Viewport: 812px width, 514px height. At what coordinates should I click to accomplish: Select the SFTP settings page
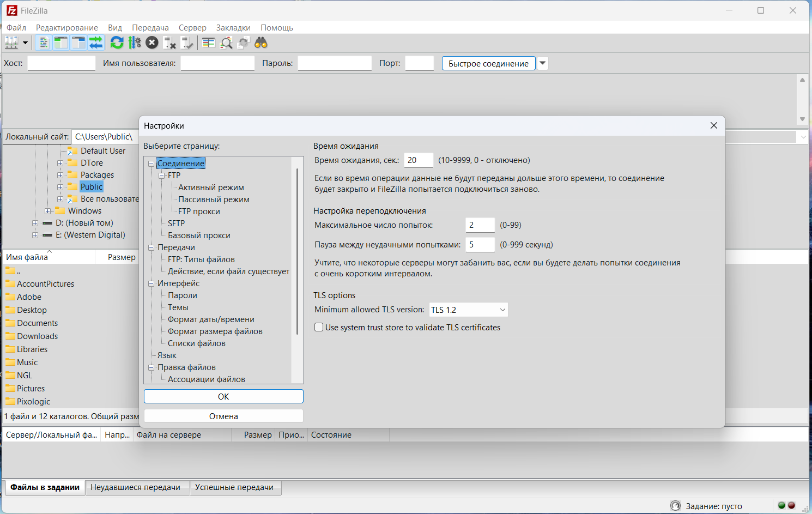176,223
